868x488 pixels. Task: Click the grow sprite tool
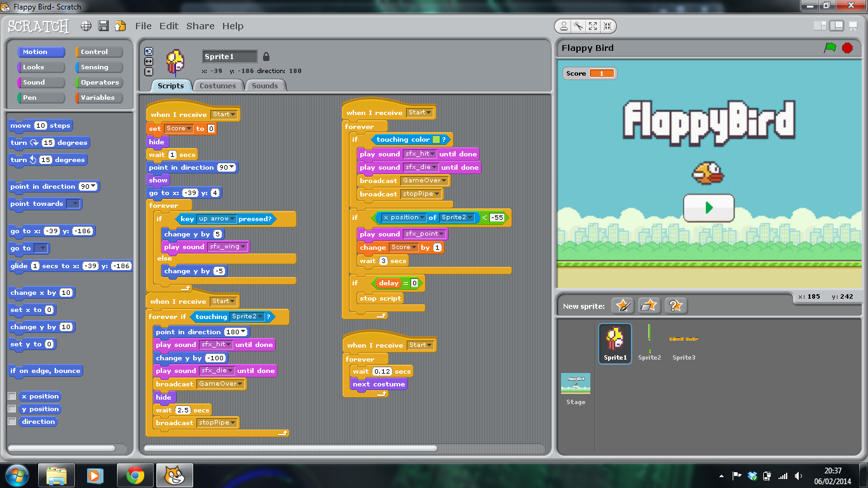[x=593, y=26]
